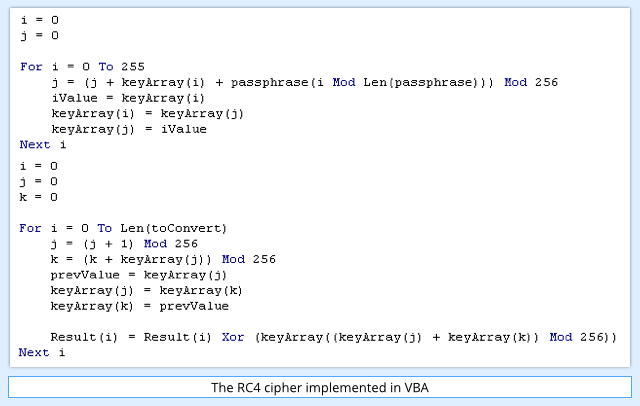The width and height of the screenshot is (640, 406).
Task: Click the line "k = (k + keyArray(j)) Mod 256"
Action: 163,259
